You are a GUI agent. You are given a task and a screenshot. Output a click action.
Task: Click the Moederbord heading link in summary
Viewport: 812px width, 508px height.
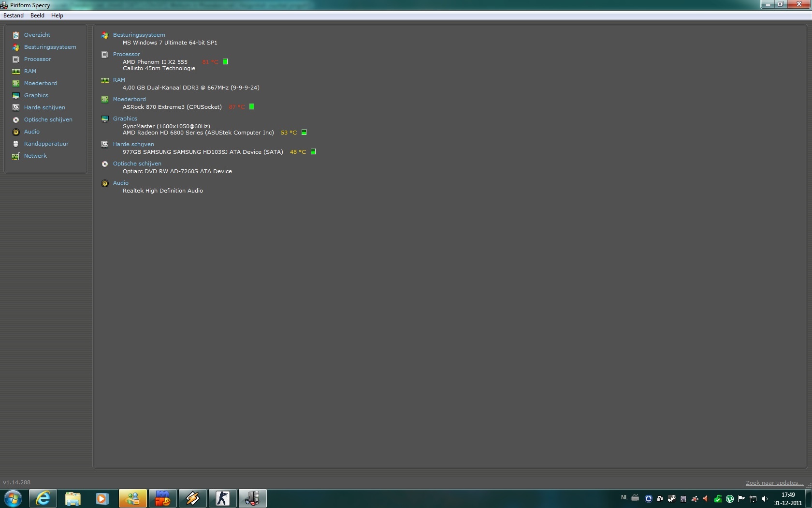130,99
